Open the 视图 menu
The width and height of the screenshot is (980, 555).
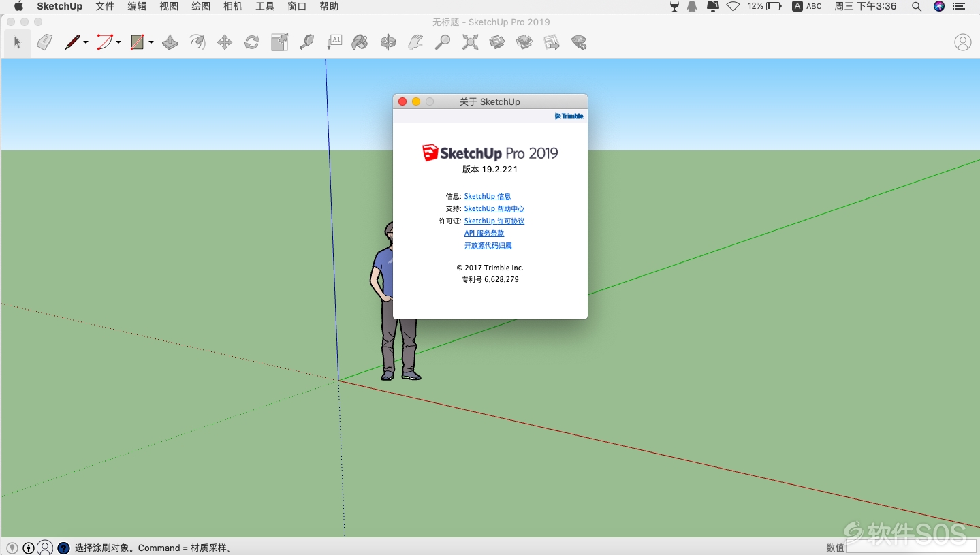[x=169, y=6]
